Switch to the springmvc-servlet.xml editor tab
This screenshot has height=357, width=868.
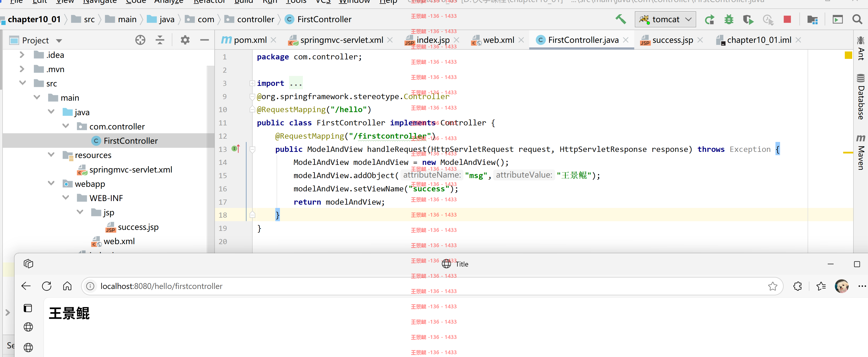[341, 40]
